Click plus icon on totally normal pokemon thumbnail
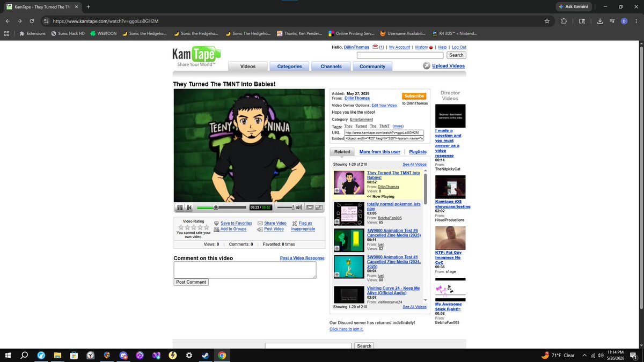This screenshot has height=362, width=644. point(336,221)
